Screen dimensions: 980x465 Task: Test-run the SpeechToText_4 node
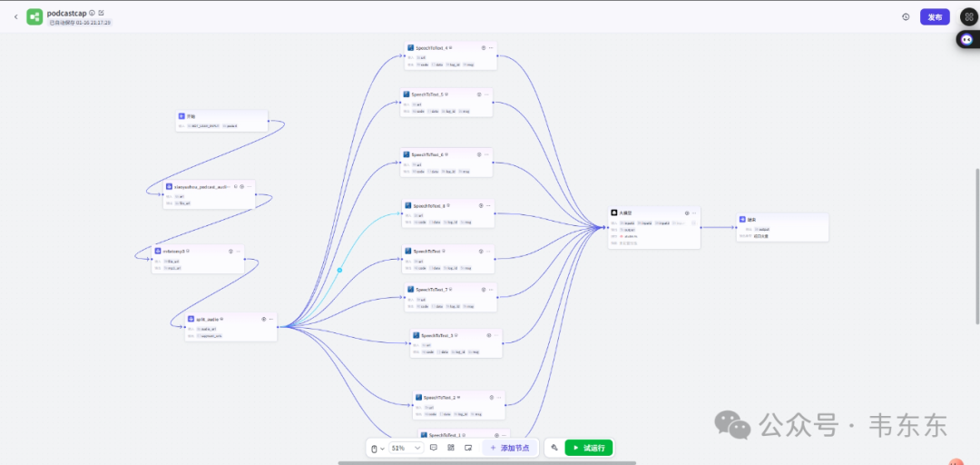(484, 47)
